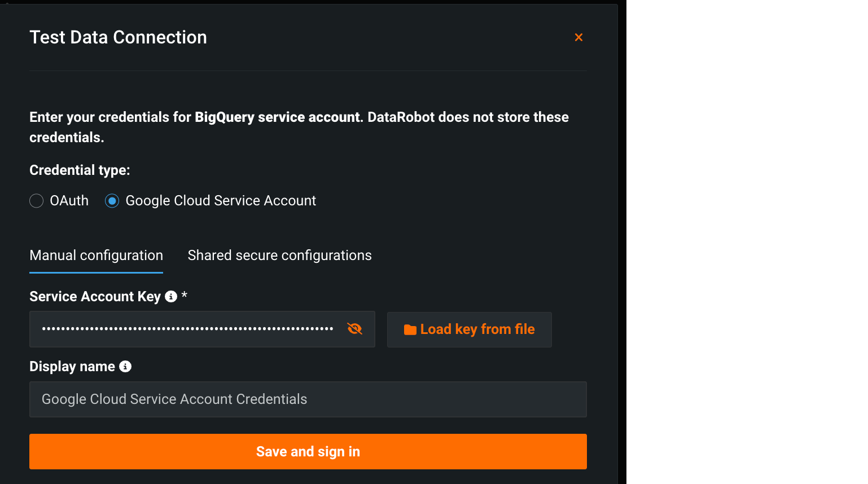Close the Test Data Connection dialog

578,37
